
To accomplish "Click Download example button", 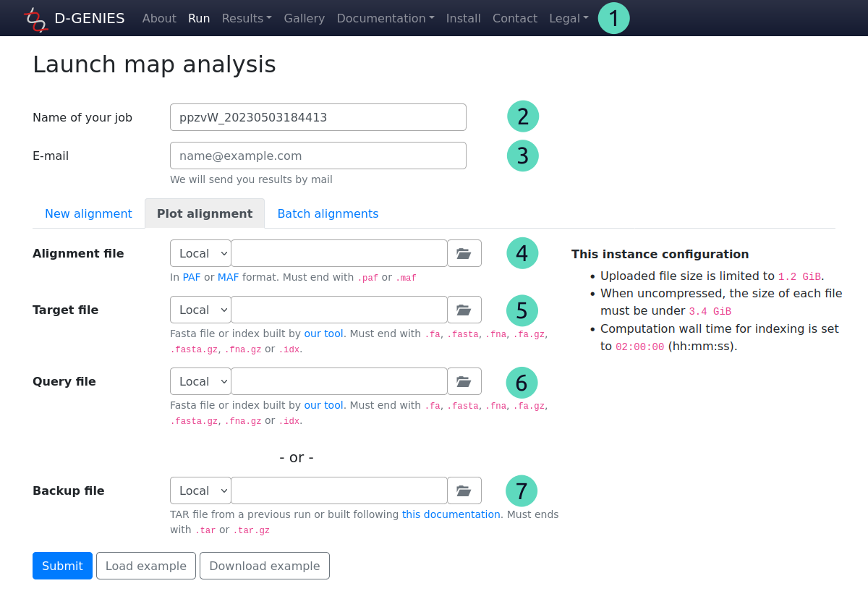I will [264, 566].
